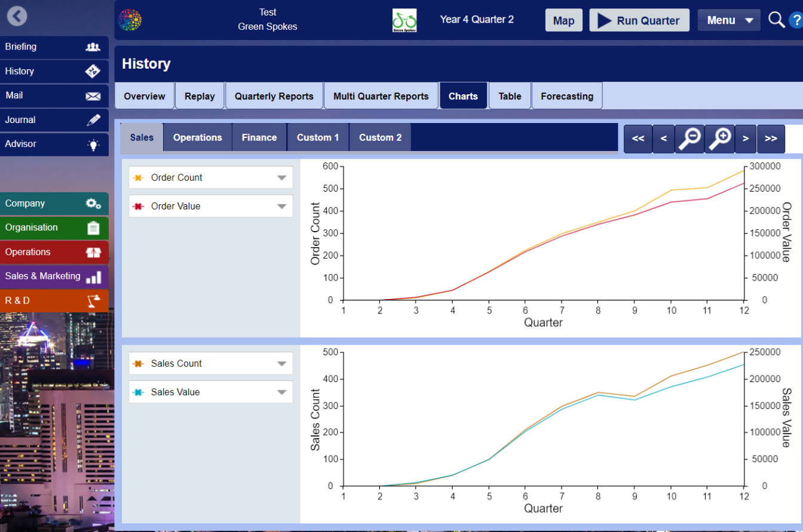Navigate back using the top-left arrow

click(17, 16)
